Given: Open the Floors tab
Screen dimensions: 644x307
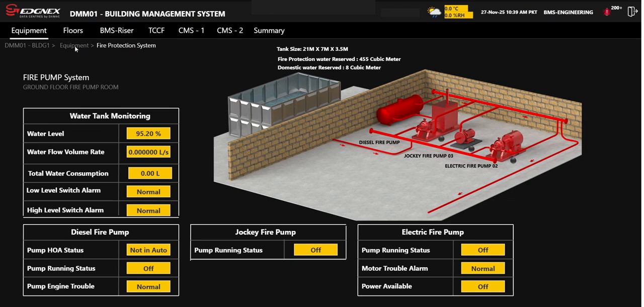Looking at the screenshot, I should tap(73, 30).
